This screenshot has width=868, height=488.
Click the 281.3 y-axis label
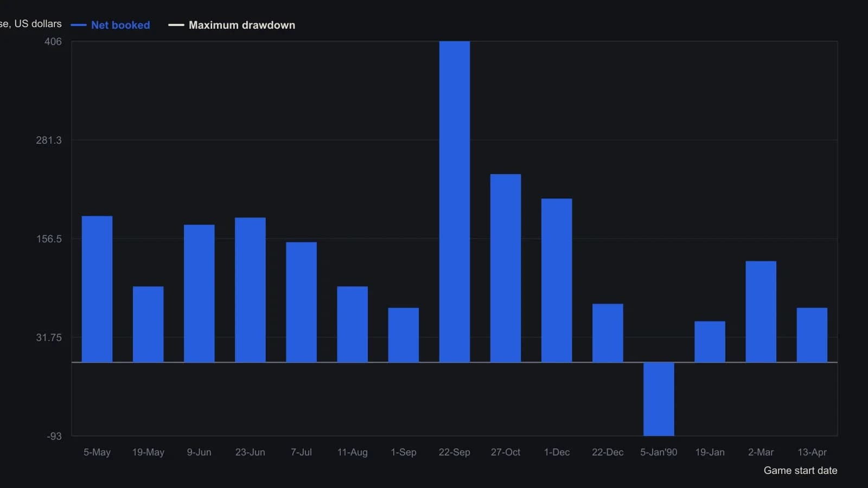[49, 140]
